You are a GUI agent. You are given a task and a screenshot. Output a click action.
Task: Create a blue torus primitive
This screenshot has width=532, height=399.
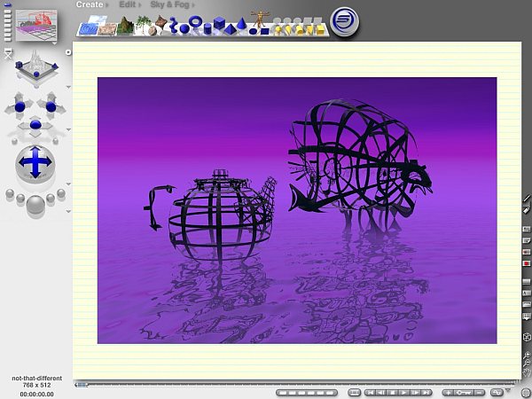[195, 20]
